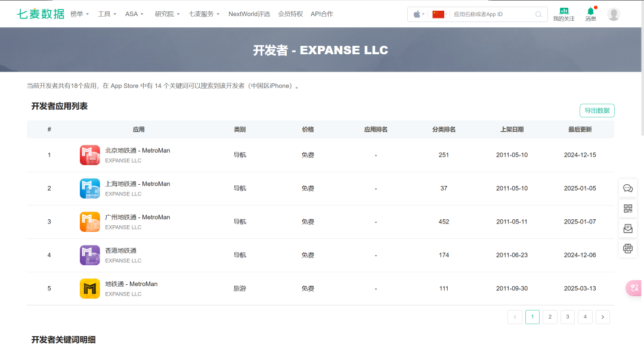Open 上海地铁通 blue app icon
The width and height of the screenshot is (644, 354).
click(90, 188)
